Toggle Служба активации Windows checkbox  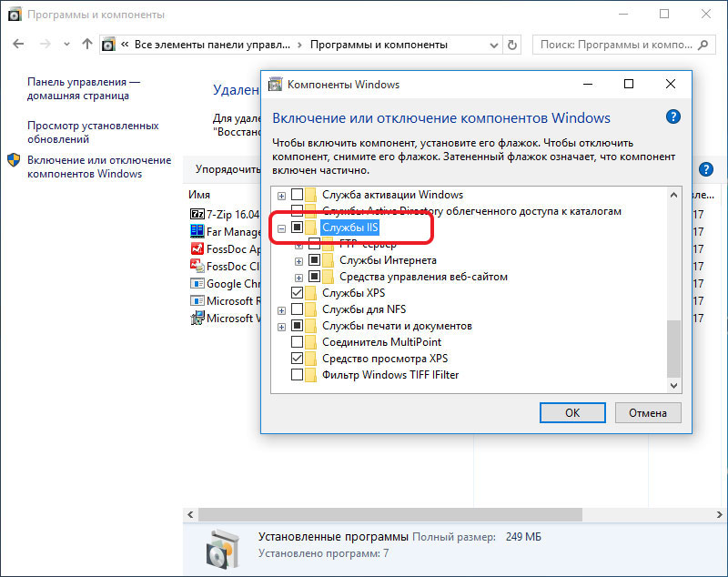tap(298, 195)
